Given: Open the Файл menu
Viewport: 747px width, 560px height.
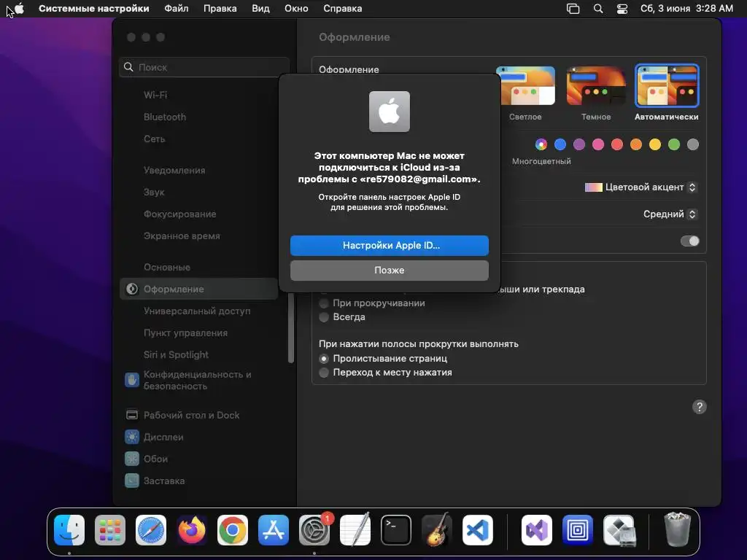Looking at the screenshot, I should coord(177,9).
